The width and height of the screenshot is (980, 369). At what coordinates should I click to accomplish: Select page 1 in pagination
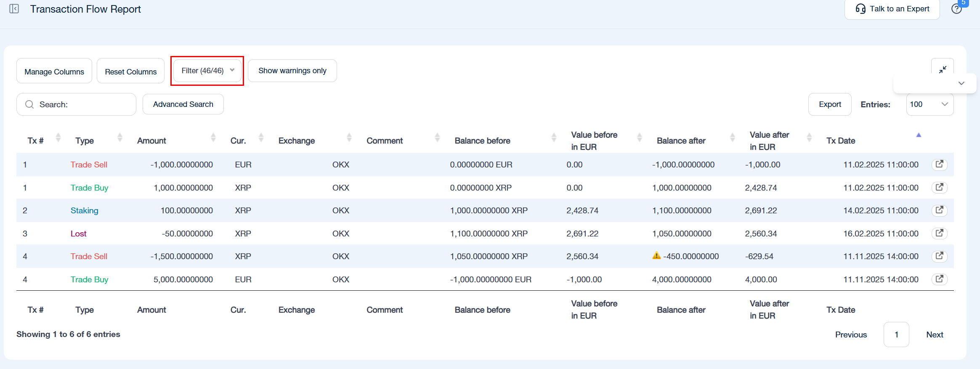coord(896,334)
